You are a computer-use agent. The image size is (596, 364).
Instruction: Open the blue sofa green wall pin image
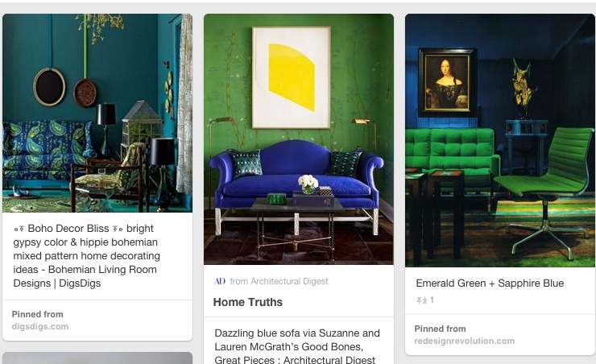pyautogui.click(x=299, y=139)
